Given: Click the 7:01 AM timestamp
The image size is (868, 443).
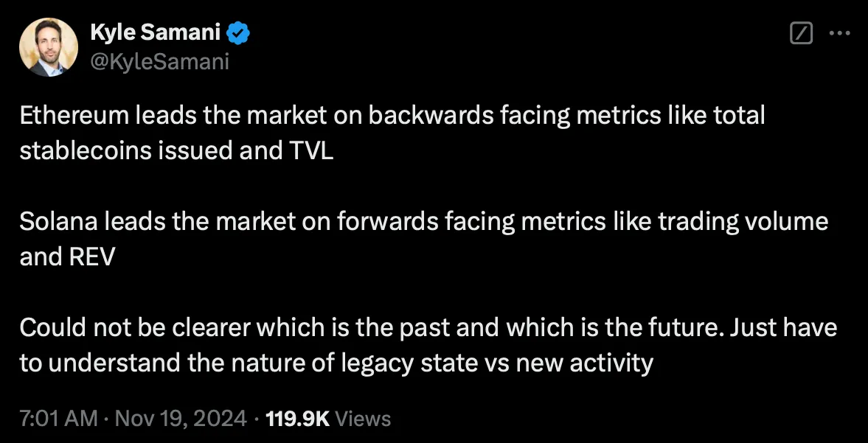Looking at the screenshot, I should [x=58, y=419].
